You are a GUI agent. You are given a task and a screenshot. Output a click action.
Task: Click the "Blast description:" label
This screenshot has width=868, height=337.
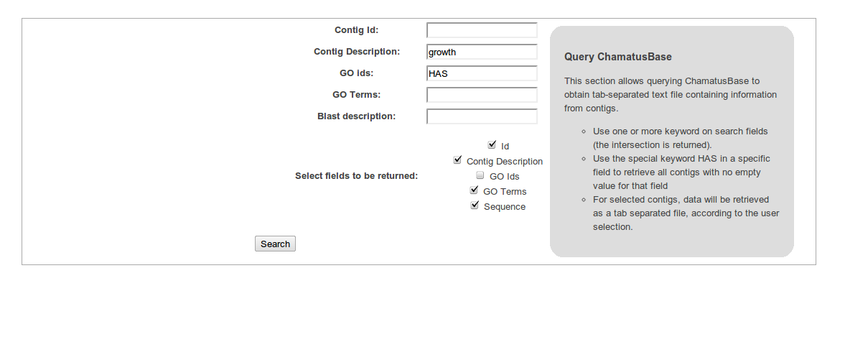357,116
